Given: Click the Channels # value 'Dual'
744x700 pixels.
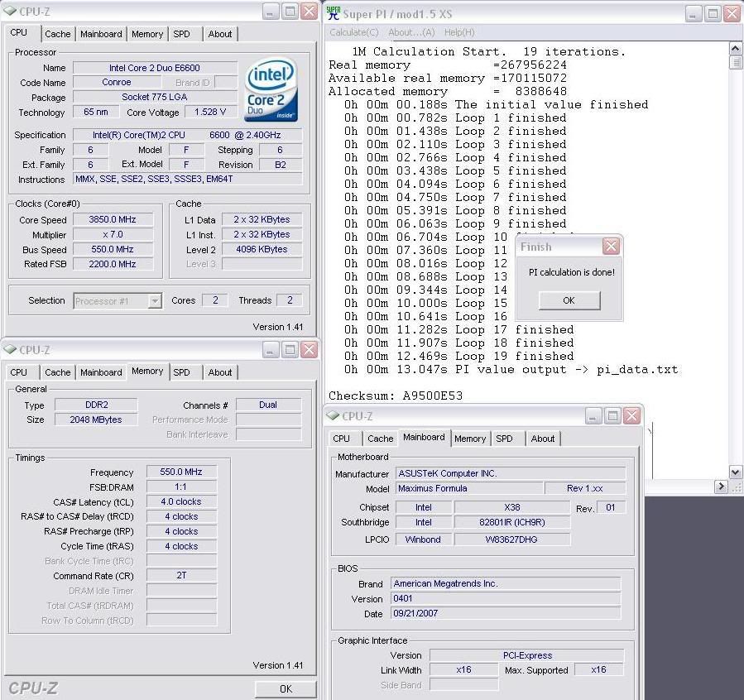Looking at the screenshot, I should tap(268, 405).
